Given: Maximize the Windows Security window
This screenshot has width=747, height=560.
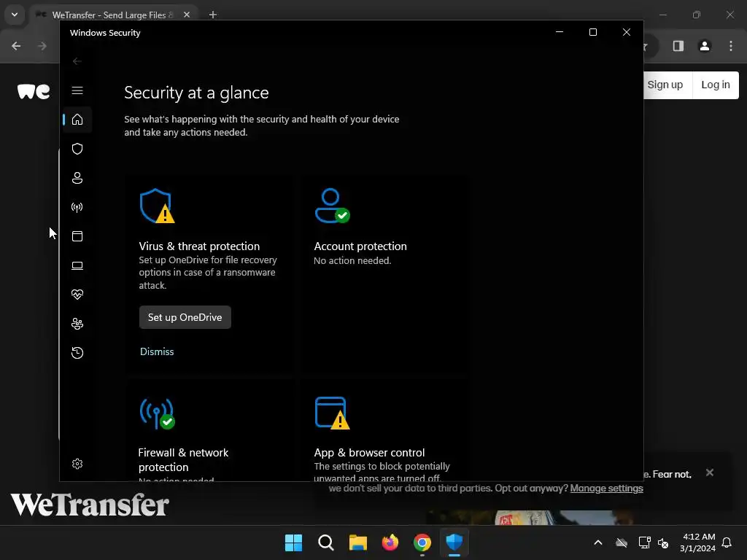Looking at the screenshot, I should coord(593,32).
